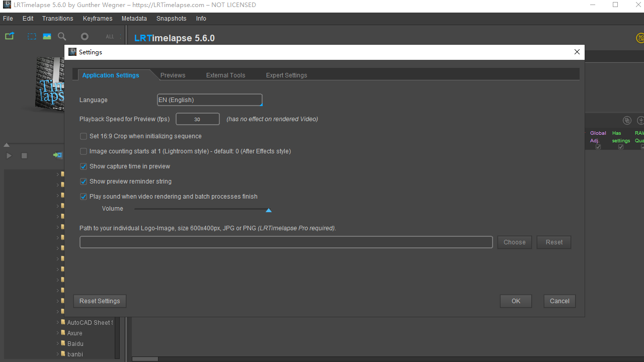644x362 pixels.
Task: Uncheck Show capture time in preview
Action: [84, 166]
